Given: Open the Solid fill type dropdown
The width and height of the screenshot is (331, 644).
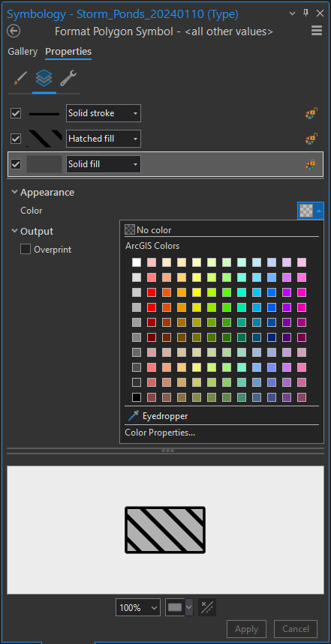Looking at the screenshot, I should pyautogui.click(x=104, y=164).
